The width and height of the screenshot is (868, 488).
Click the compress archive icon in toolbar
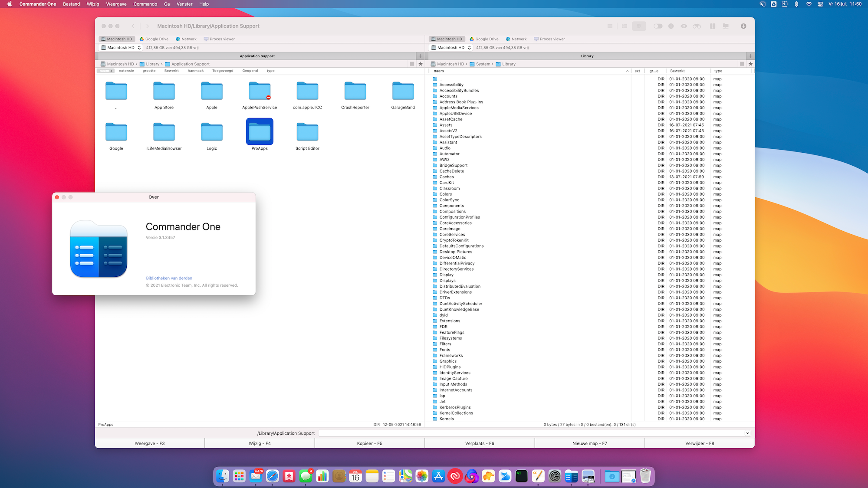click(713, 26)
